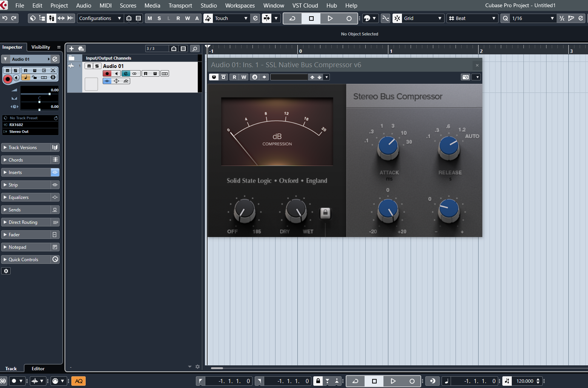Click the Play button in top transport
The image size is (588, 388).
click(x=330, y=18)
